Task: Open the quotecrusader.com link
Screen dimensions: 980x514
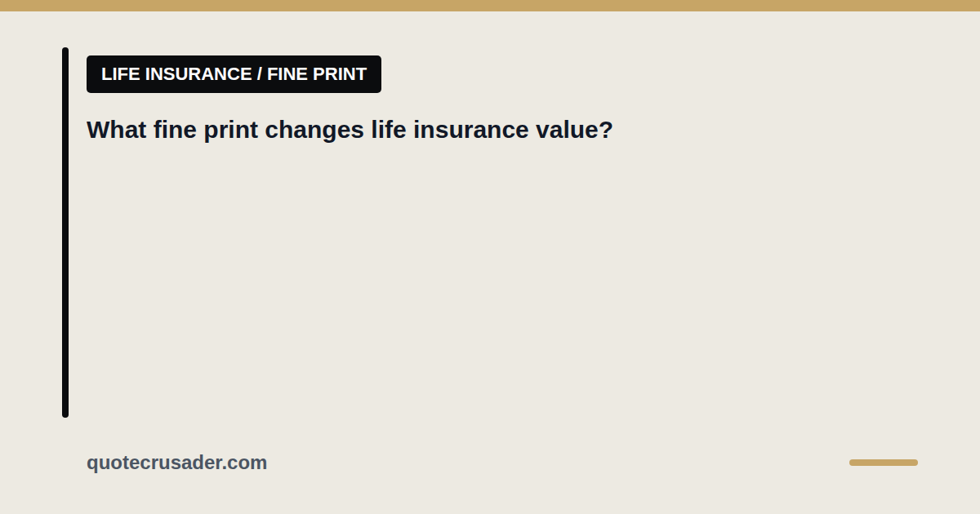Action: pyautogui.click(x=176, y=463)
